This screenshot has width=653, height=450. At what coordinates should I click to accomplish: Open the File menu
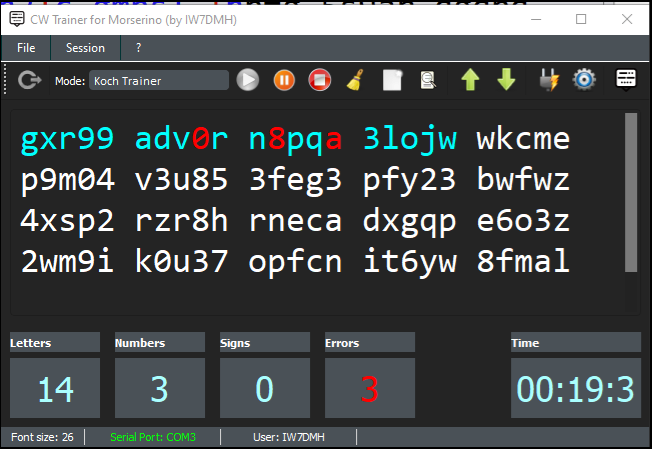coord(26,48)
